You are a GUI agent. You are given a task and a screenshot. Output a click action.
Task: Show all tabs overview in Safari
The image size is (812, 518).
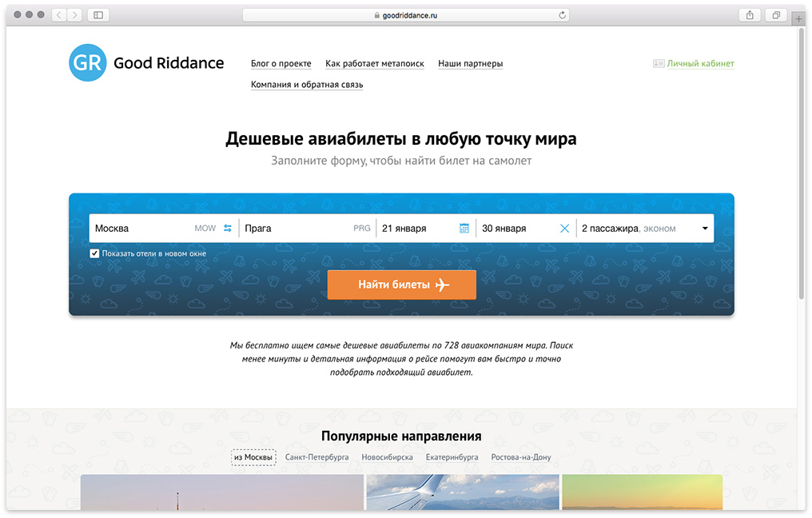[x=775, y=15]
